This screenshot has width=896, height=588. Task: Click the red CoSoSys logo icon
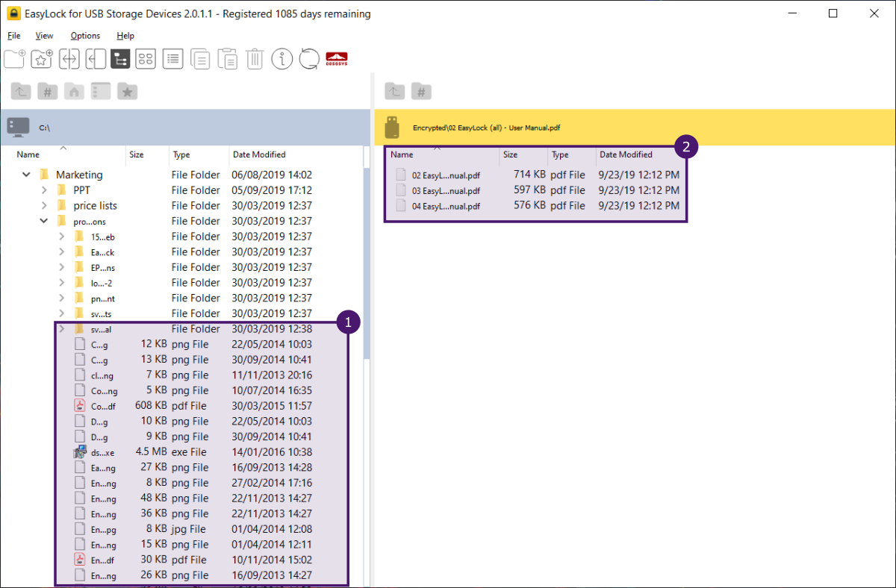[337, 58]
